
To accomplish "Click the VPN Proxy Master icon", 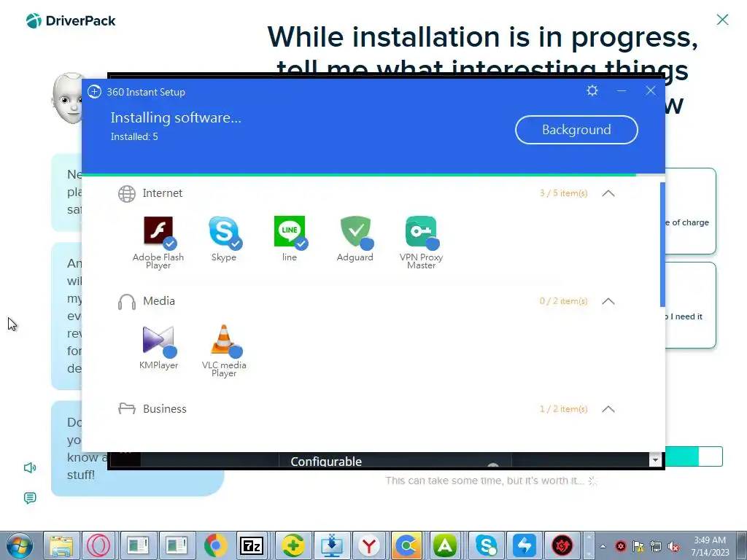I will (421, 230).
